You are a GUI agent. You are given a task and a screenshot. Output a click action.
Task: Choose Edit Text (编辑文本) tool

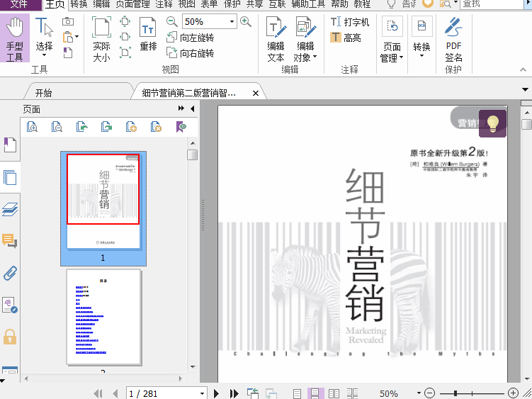[276, 39]
